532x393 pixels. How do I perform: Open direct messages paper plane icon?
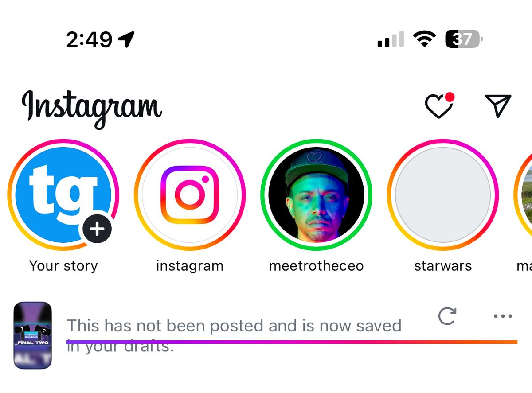pos(498,105)
